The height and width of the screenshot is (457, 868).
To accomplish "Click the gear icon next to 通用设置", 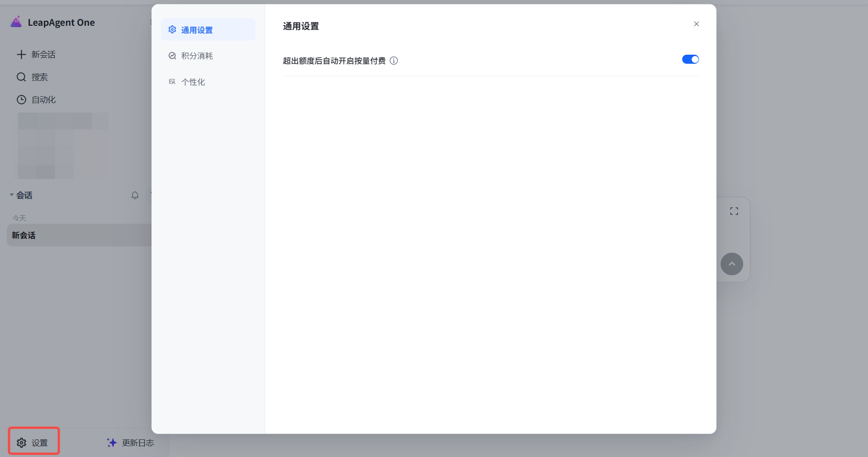I will click(172, 30).
